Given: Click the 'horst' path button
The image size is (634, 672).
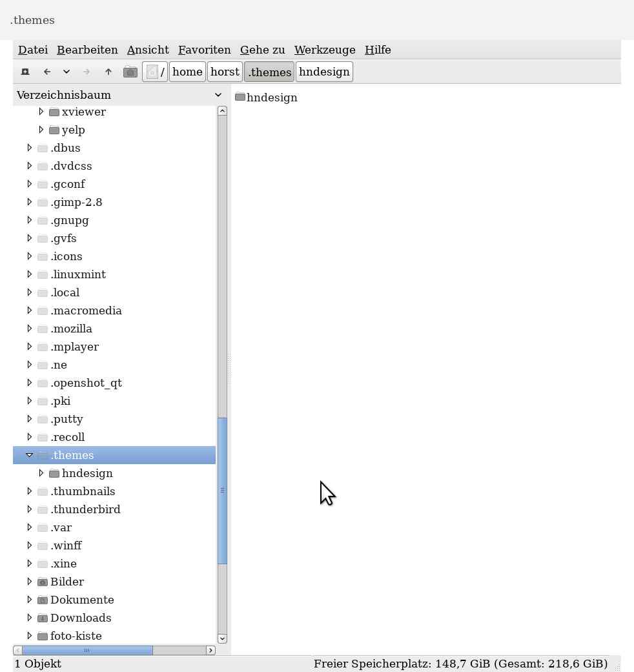Looking at the screenshot, I should pos(225,72).
